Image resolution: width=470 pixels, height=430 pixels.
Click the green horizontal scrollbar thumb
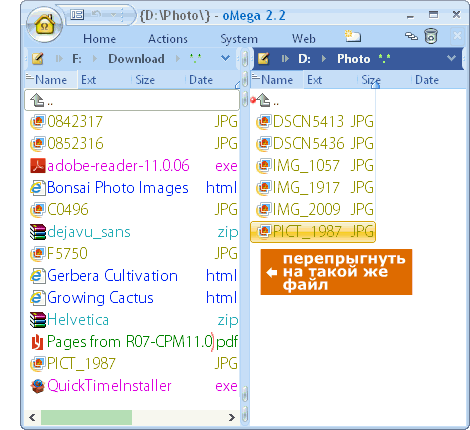coord(86,417)
